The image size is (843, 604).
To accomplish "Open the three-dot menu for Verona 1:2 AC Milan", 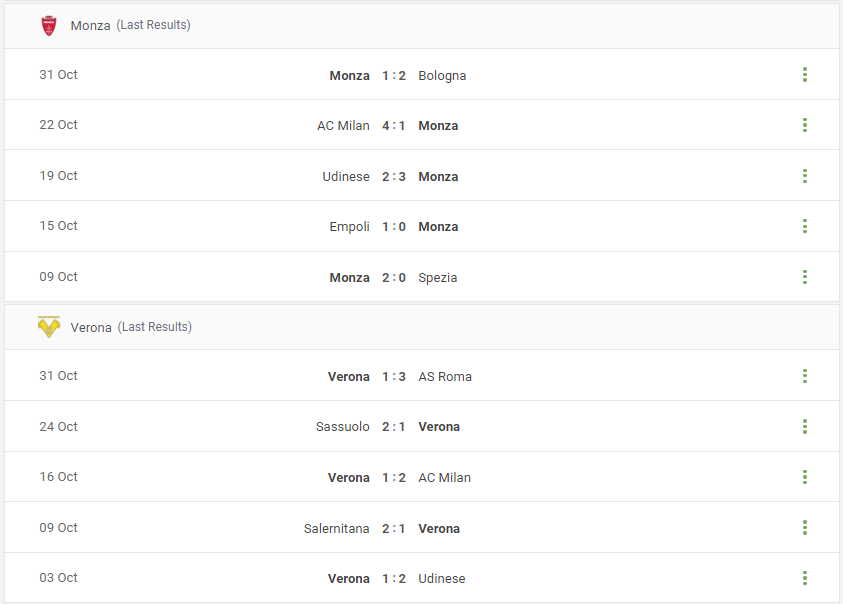I will [805, 477].
